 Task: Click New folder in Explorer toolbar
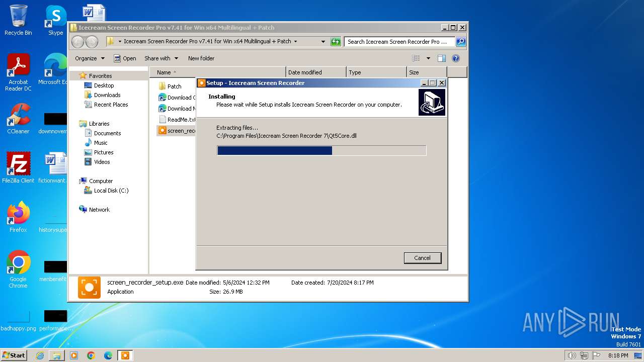201,58
